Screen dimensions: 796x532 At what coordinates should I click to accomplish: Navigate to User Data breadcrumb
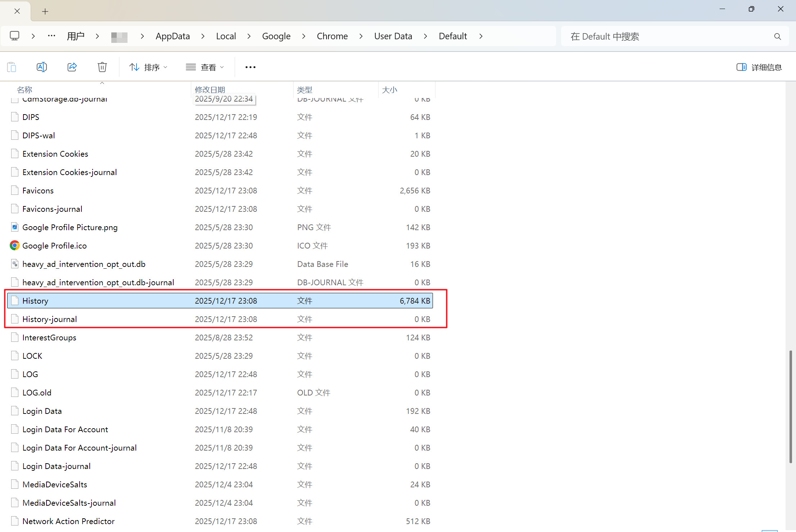pos(393,36)
